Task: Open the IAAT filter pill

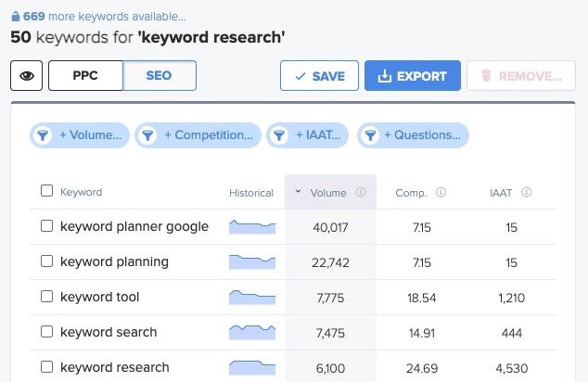Action: 308,135
